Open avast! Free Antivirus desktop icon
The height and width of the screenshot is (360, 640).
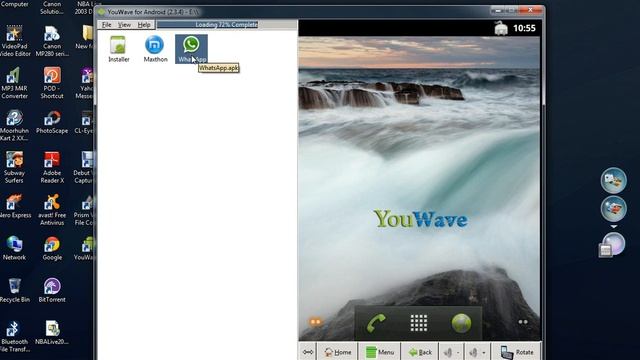[52, 210]
